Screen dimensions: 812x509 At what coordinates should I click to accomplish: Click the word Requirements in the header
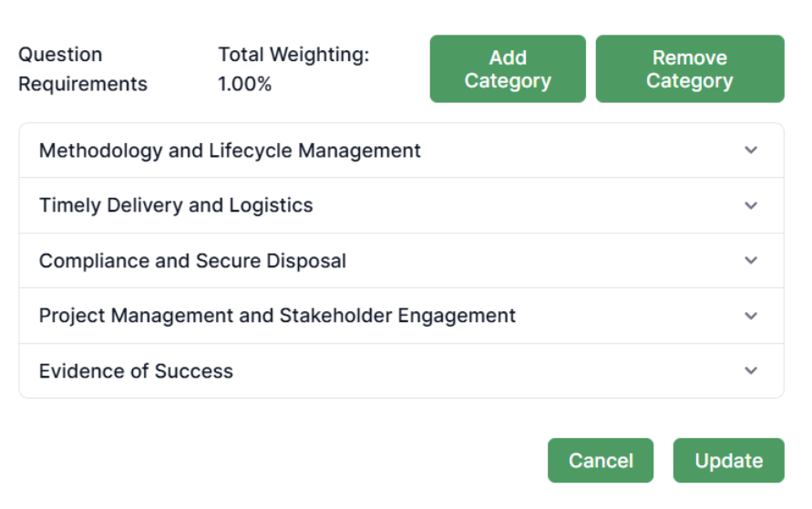pos(83,84)
